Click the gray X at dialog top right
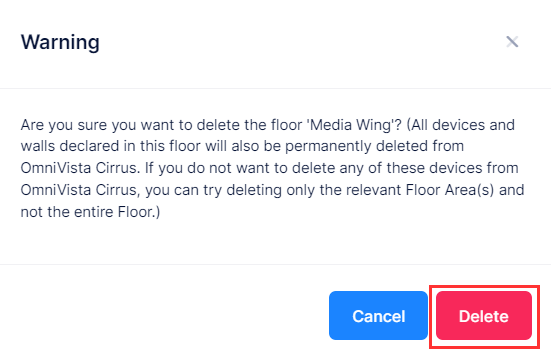The width and height of the screenshot is (551, 362). [512, 42]
